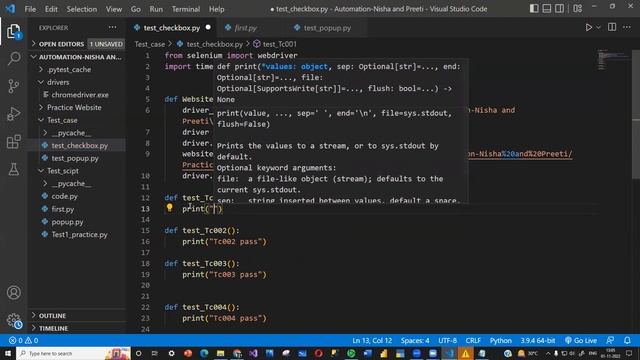The width and height of the screenshot is (640, 360).
Task: Expand the Open Editors section
Action: (x=77, y=44)
